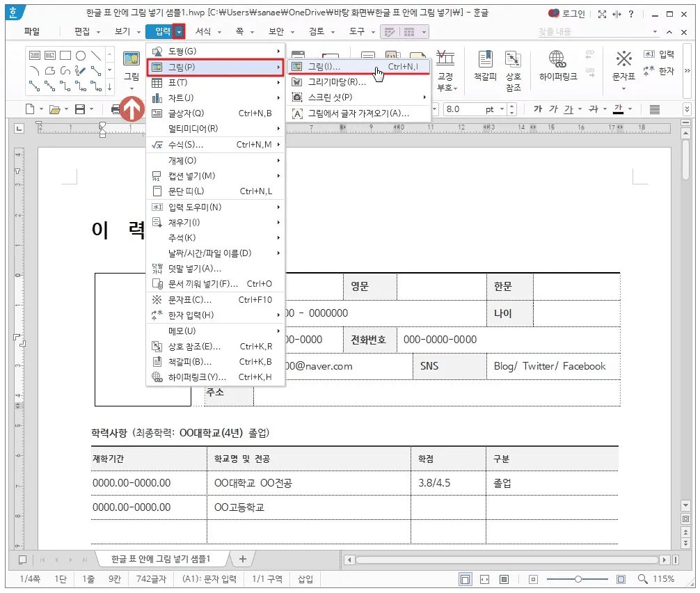
Task: Select the horizontal text box tool
Action: pyautogui.click(x=34, y=56)
